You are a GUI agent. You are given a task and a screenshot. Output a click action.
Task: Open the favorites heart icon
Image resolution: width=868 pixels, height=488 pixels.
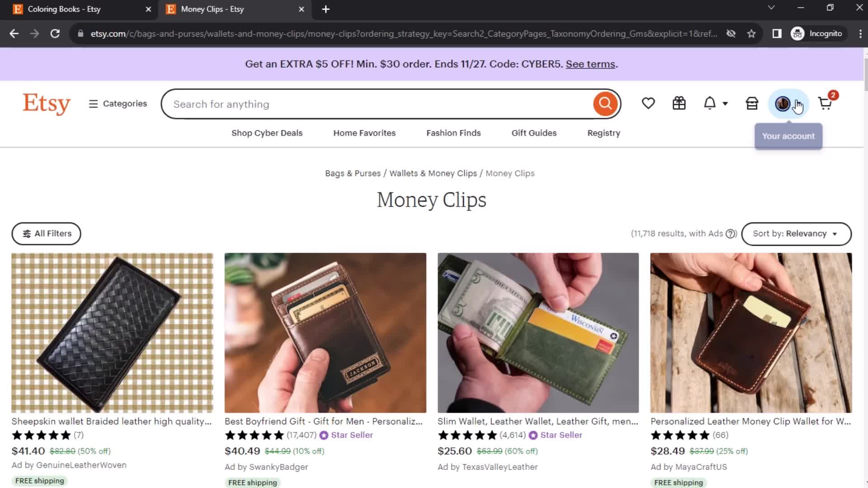point(648,103)
